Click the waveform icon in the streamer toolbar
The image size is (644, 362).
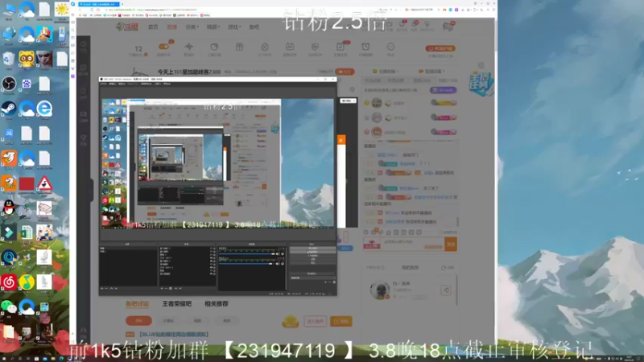(189, 47)
